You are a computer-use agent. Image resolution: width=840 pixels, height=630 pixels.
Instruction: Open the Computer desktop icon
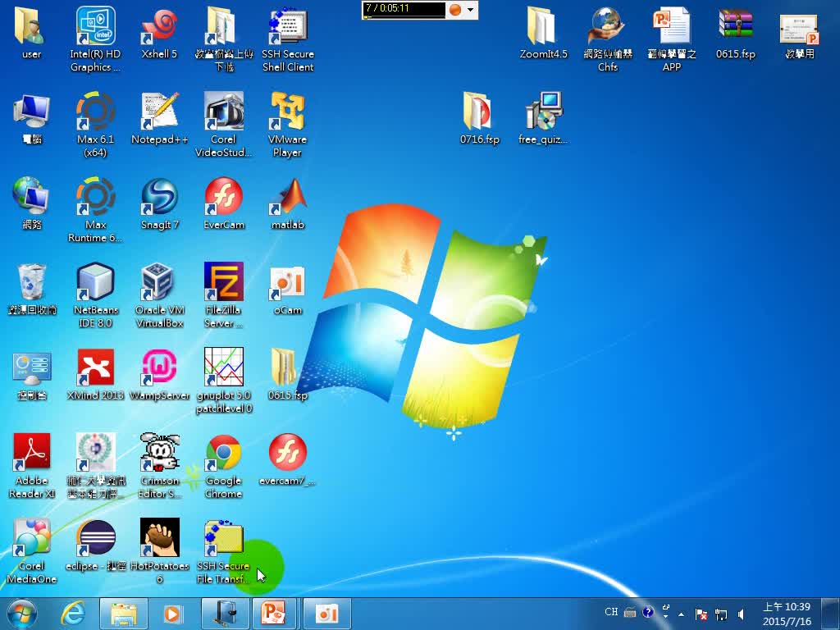click(31, 119)
